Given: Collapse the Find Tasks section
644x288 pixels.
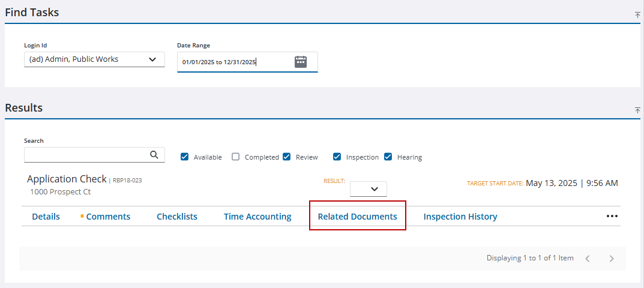Looking at the screenshot, I should click(x=637, y=15).
